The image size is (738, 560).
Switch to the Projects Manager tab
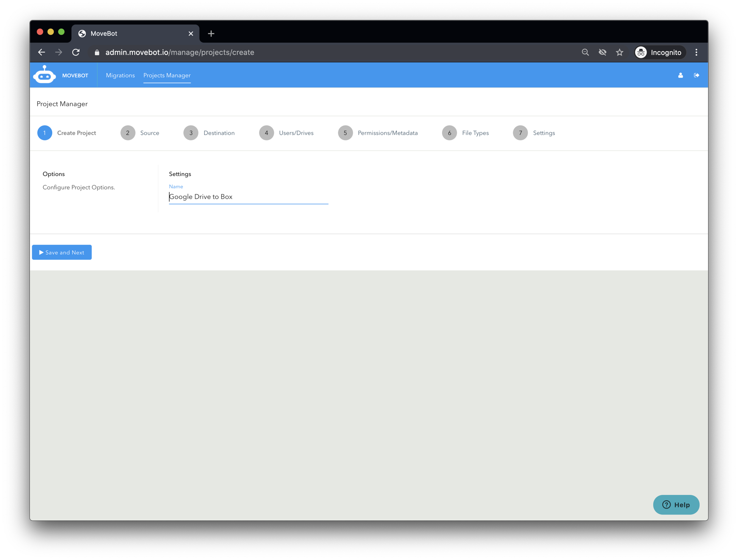coord(167,75)
